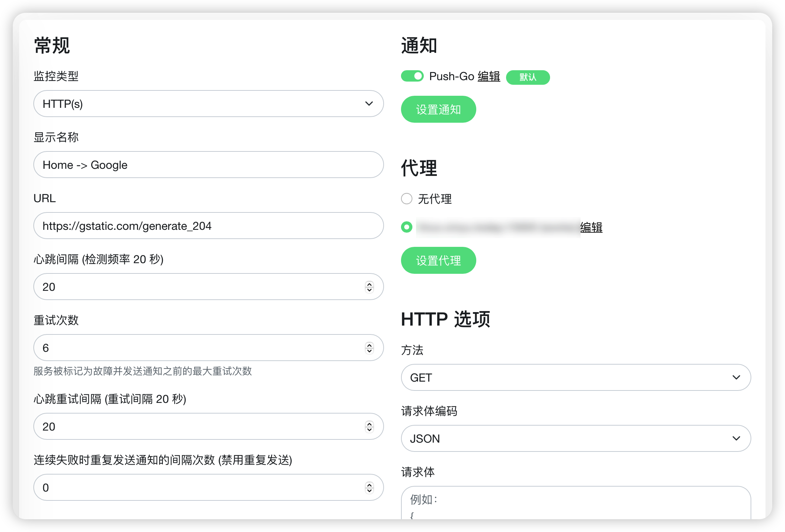Select the blurred proxy radio option

[407, 227]
